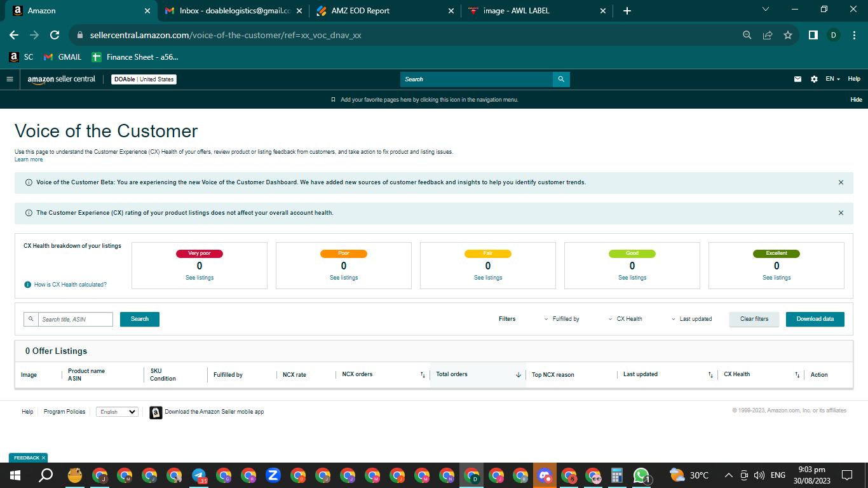Image resolution: width=868 pixels, height=488 pixels.
Task: Click the teal Search button beside the ASIN field
Action: pyautogui.click(x=140, y=319)
